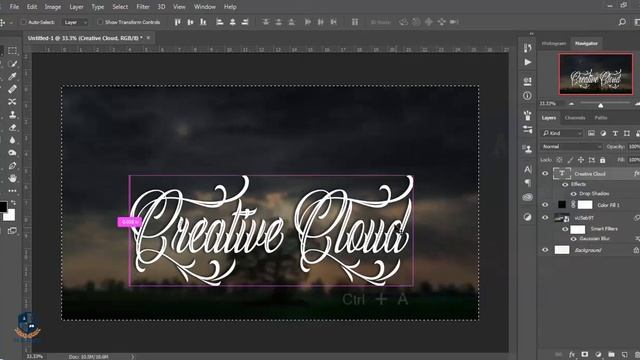Swap foreground and background colors
Screen dimensions: 640x360
(13, 202)
